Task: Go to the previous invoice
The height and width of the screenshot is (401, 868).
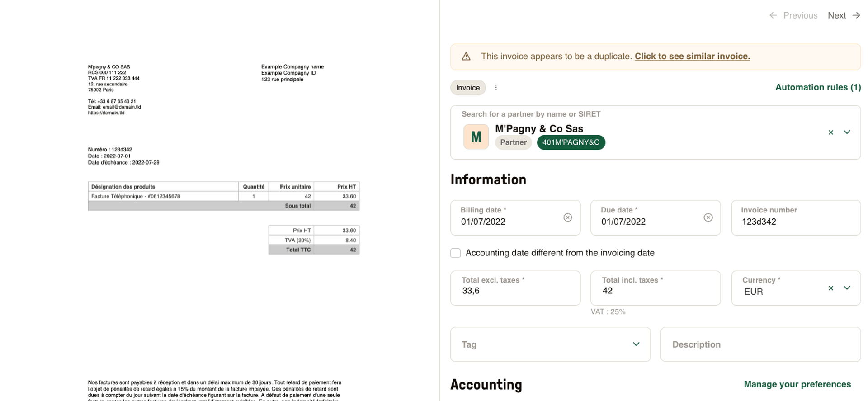Action: click(x=793, y=15)
